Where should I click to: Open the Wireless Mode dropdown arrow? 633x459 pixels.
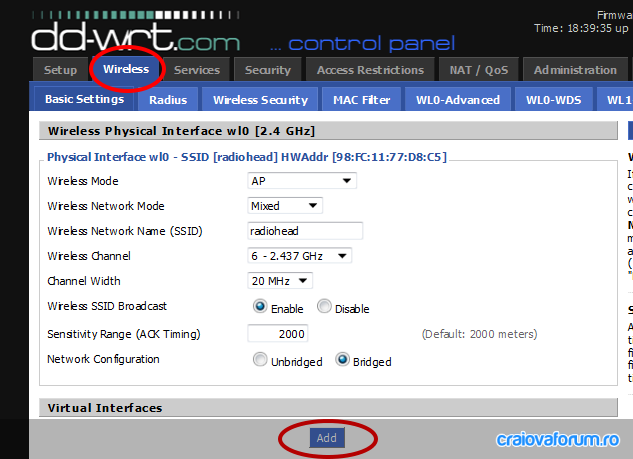pos(346,181)
